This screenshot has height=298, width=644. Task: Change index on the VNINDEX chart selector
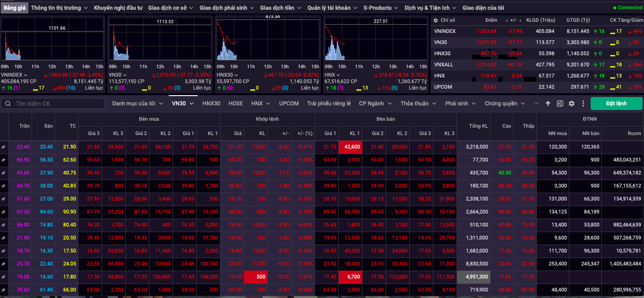click(x=14, y=75)
